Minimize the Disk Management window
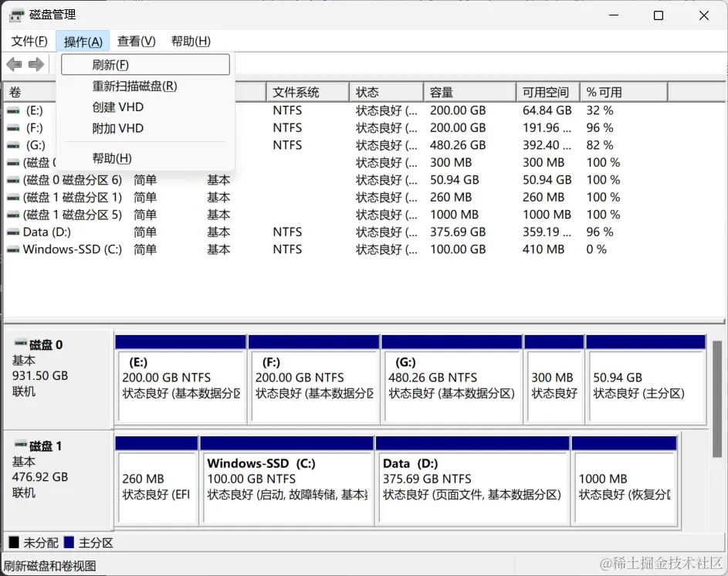728x576 pixels. click(x=614, y=15)
